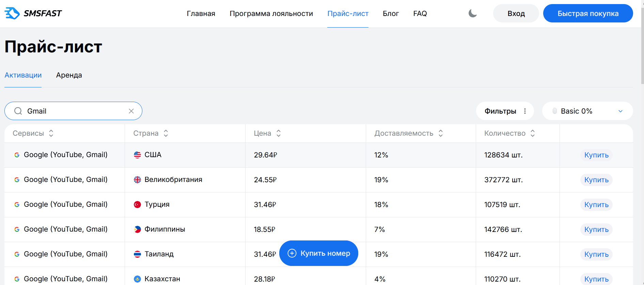Switch to the Аренда tab
Viewport: 644px width, 285px height.
point(69,75)
